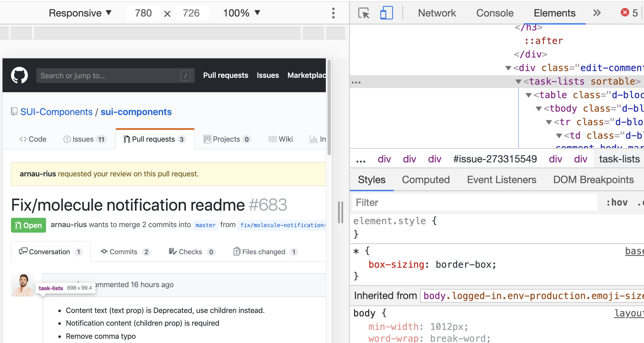Open the device toolbar three-dot menu

pyautogui.click(x=333, y=13)
